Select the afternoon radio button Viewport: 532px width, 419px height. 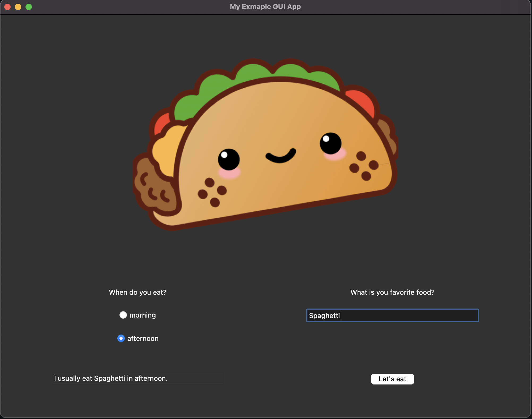tap(121, 338)
